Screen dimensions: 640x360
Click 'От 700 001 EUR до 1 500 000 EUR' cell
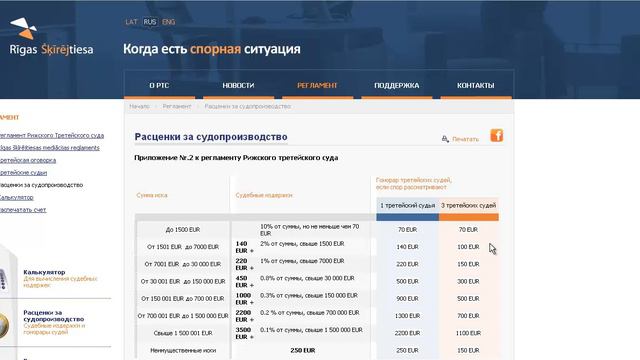pos(183,316)
